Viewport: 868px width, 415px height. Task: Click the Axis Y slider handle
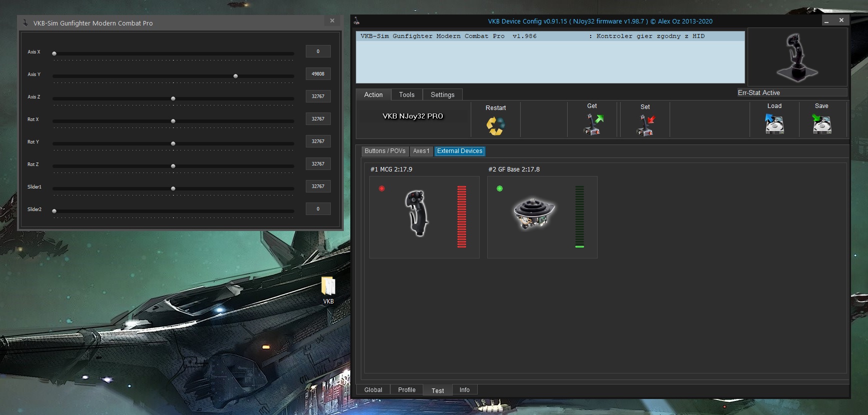click(x=235, y=76)
